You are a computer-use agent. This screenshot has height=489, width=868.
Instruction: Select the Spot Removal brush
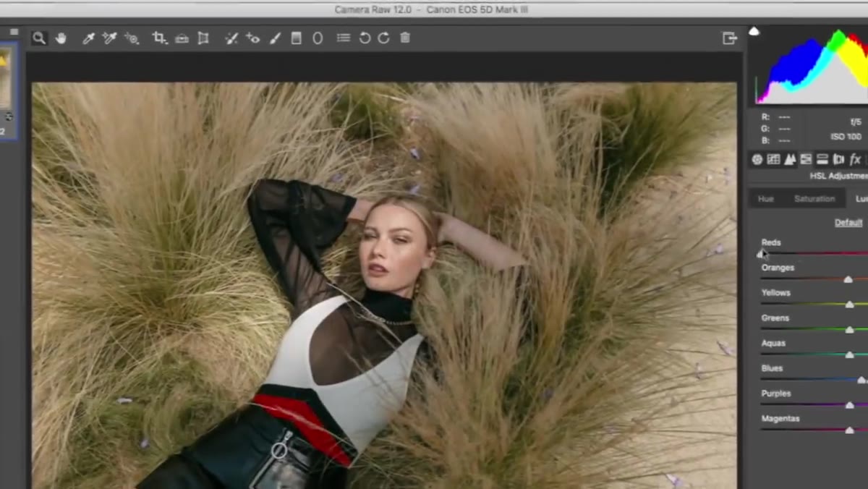231,38
